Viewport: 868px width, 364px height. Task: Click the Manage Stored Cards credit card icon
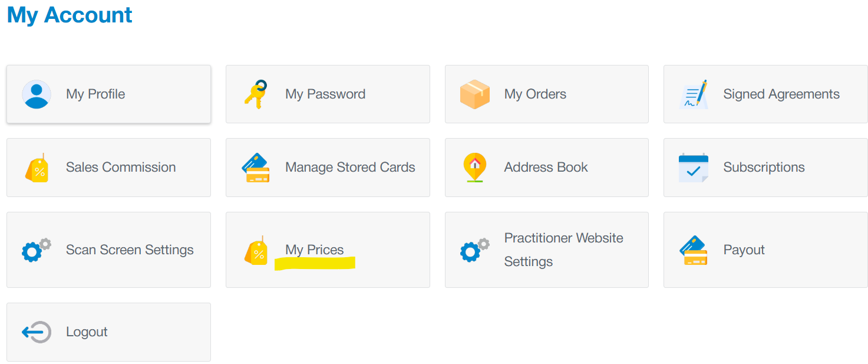(256, 168)
